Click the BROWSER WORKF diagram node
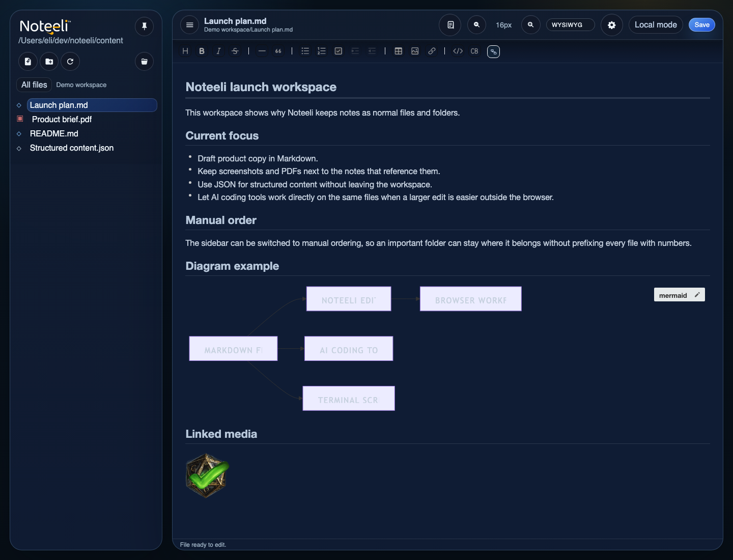The image size is (733, 560). tap(470, 299)
